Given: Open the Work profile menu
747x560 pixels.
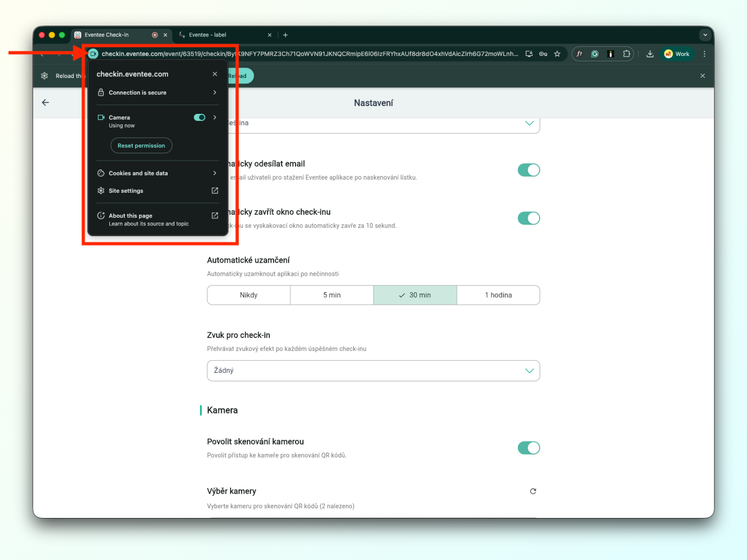Looking at the screenshot, I should 677,54.
